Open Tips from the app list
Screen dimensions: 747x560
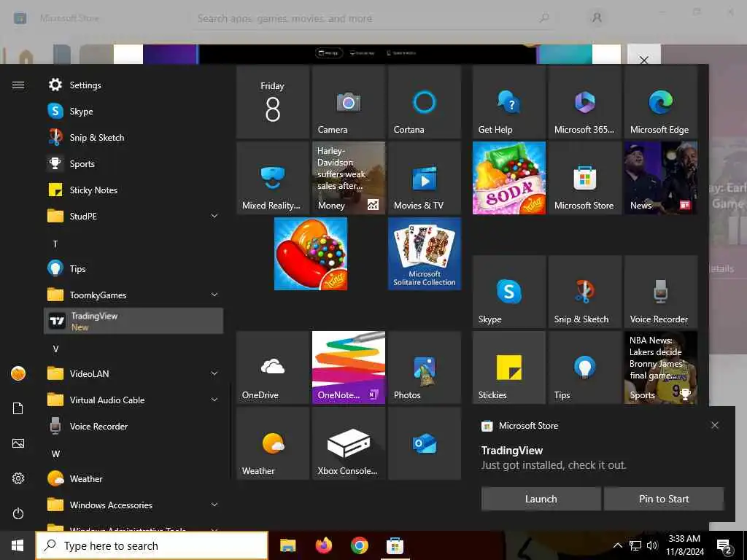[x=133, y=268]
